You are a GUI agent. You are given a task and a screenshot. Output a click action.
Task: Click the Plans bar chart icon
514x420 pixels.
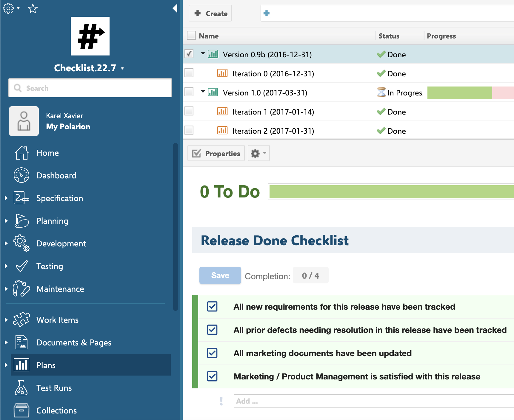click(21, 365)
